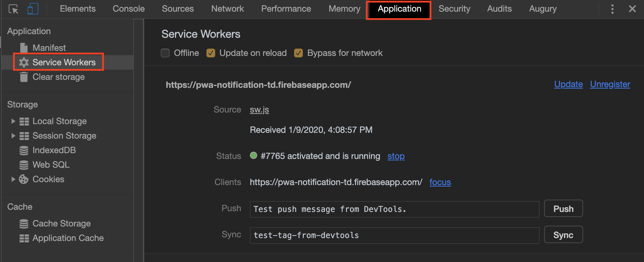Viewport: 644px width, 262px height.
Task: Click the Unregister link
Action: tap(610, 84)
